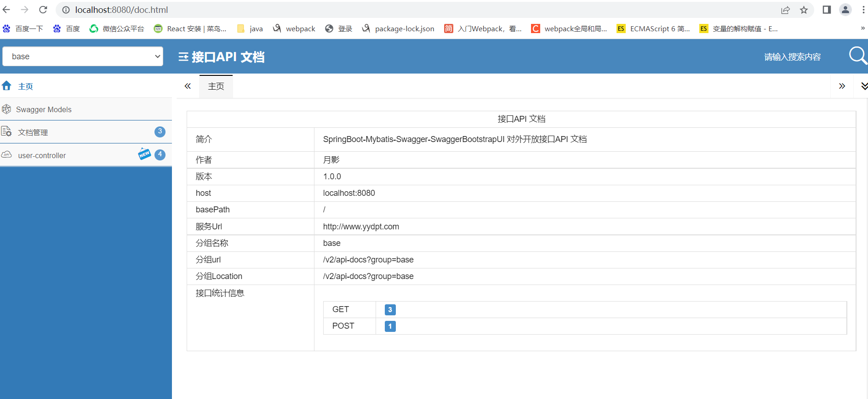Click the magnifier search icon
The image size is (868, 399).
858,56
